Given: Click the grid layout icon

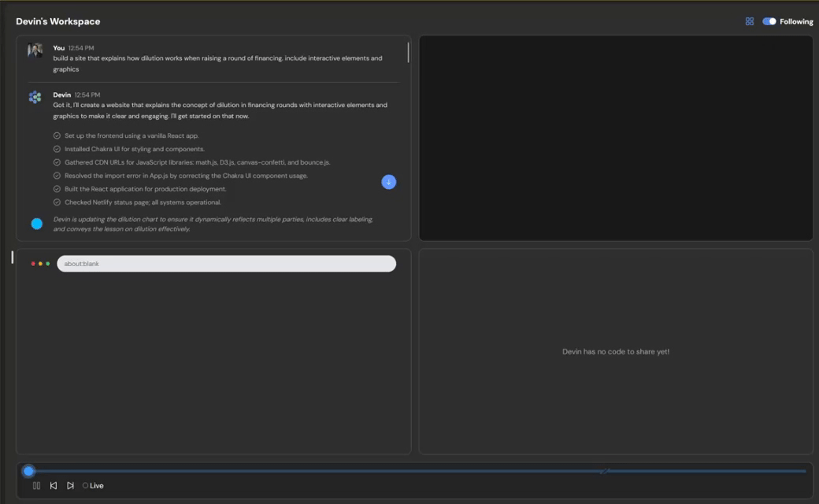Looking at the screenshot, I should coord(749,21).
